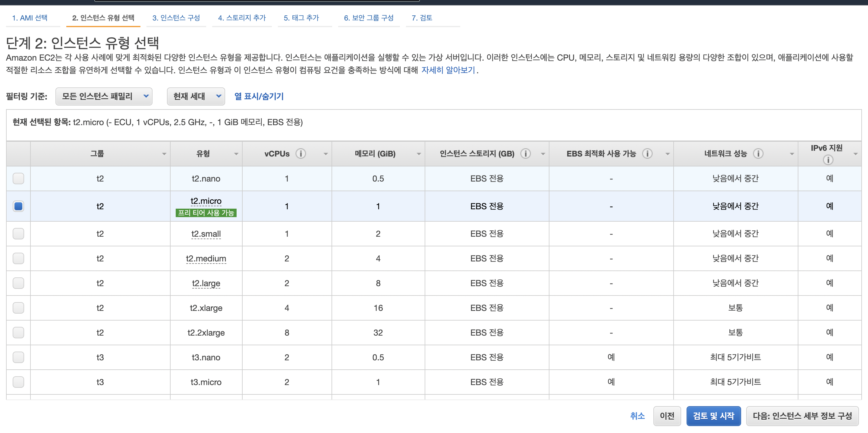Image resolution: width=868 pixels, height=433 pixels.
Task: Click the t2.medium instance type name
Action: pyautogui.click(x=206, y=259)
